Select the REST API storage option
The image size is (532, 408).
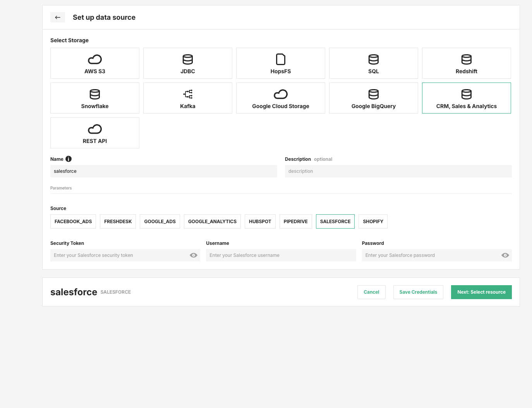point(94,133)
